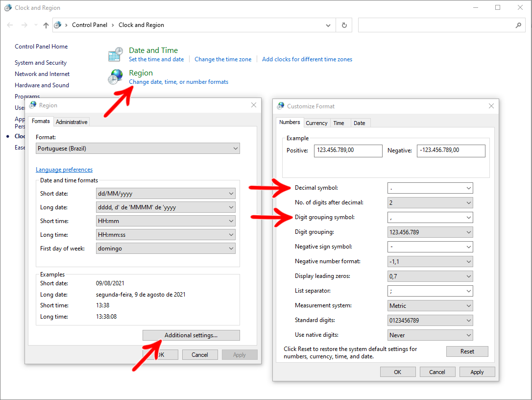Click OK in Customize Format dialog

(398, 372)
